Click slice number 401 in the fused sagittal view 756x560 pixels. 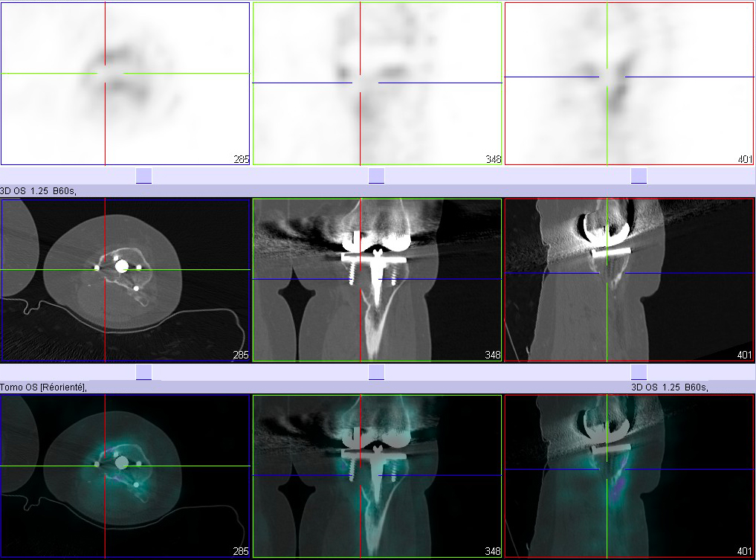click(744, 551)
